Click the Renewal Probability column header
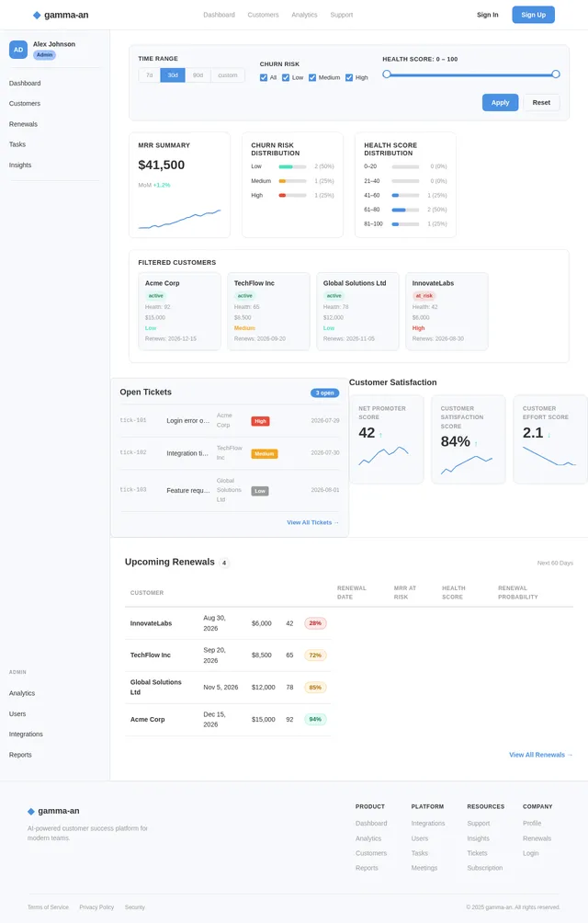 518,592
